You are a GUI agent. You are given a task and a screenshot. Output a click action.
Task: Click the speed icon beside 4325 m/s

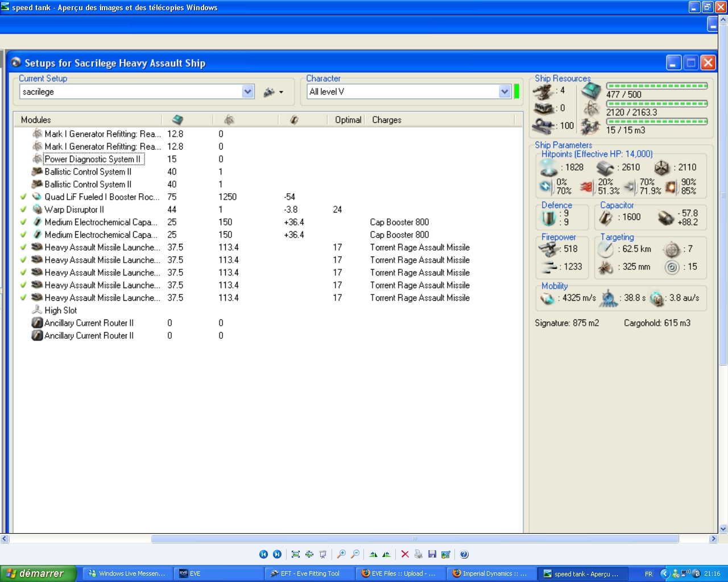pos(548,298)
